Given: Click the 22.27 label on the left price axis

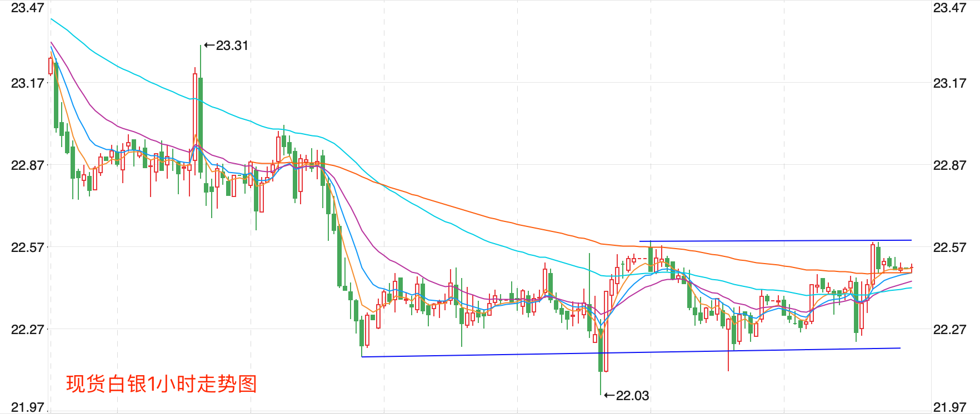Looking at the screenshot, I should coord(28,330).
